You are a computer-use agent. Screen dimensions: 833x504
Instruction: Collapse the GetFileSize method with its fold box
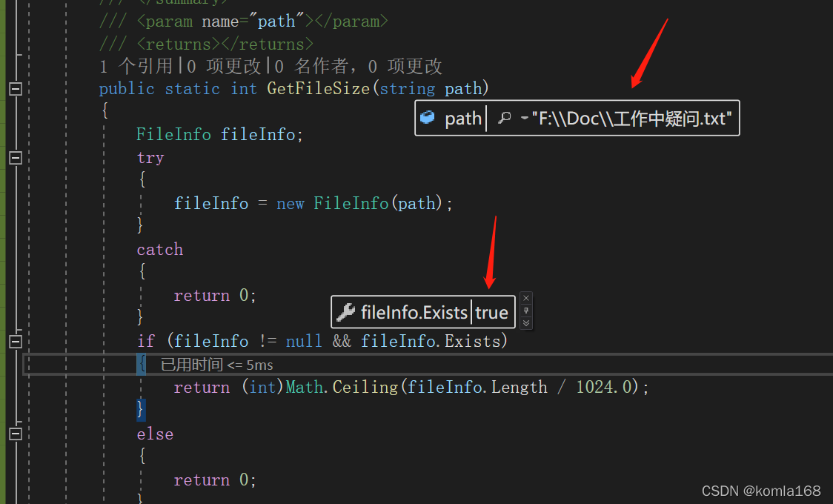(x=16, y=88)
